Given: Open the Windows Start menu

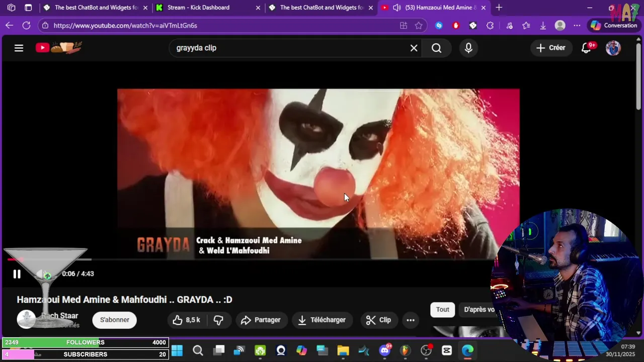Looking at the screenshot, I should pyautogui.click(x=177, y=350).
